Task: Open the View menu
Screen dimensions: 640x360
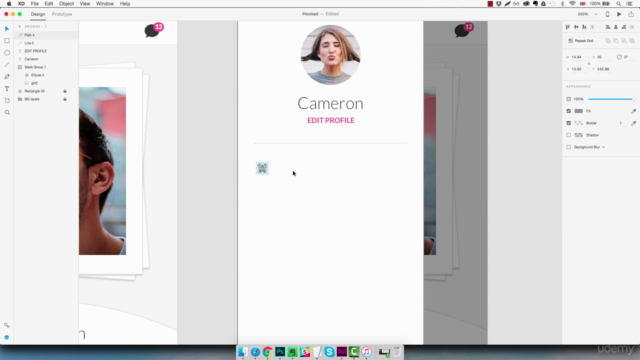Action: tap(84, 4)
